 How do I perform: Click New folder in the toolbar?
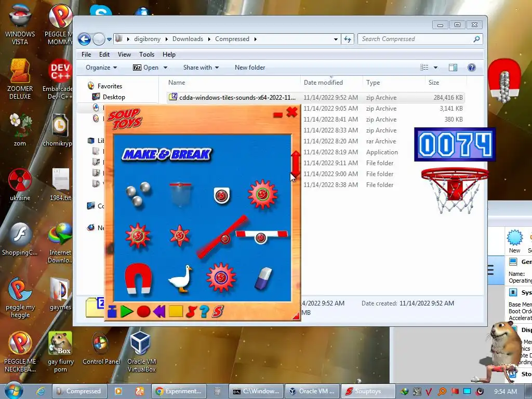(x=250, y=68)
